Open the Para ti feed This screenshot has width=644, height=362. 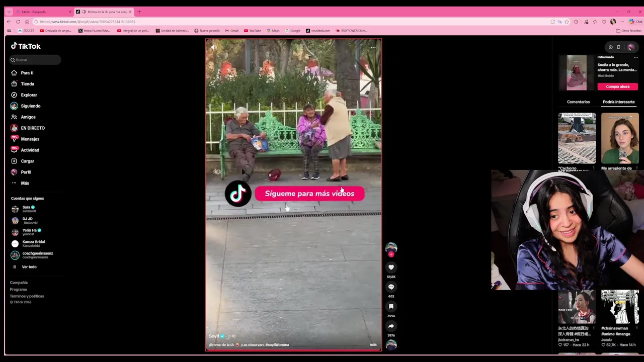pos(22,73)
